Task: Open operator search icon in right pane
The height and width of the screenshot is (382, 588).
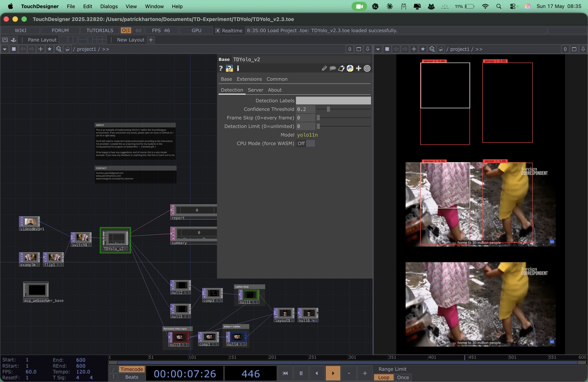Action: [432, 49]
